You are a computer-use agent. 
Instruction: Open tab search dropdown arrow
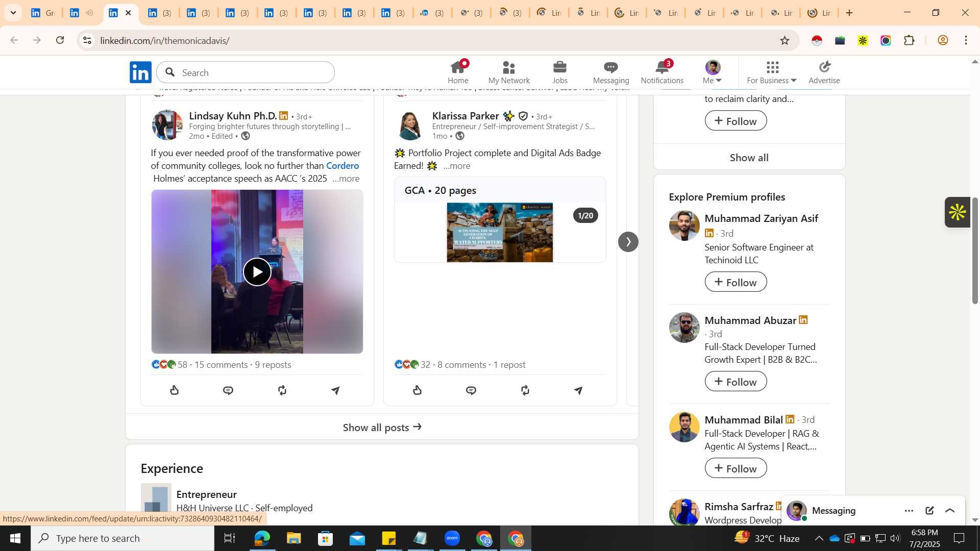click(x=13, y=13)
